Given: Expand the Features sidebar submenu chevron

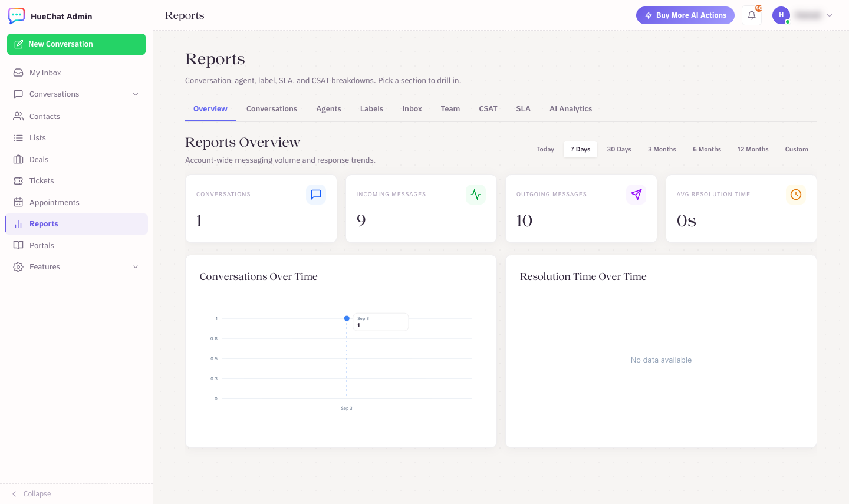Looking at the screenshot, I should (136, 267).
